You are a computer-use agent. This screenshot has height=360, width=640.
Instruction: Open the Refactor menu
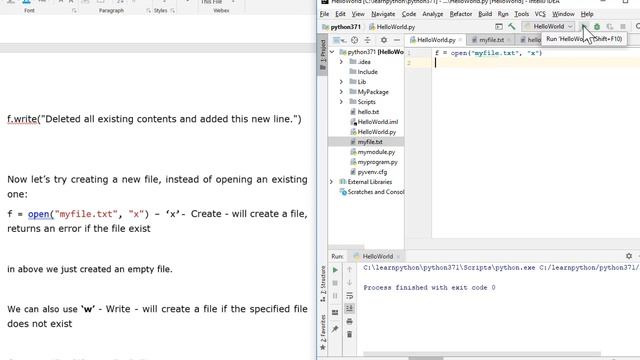[x=461, y=14]
